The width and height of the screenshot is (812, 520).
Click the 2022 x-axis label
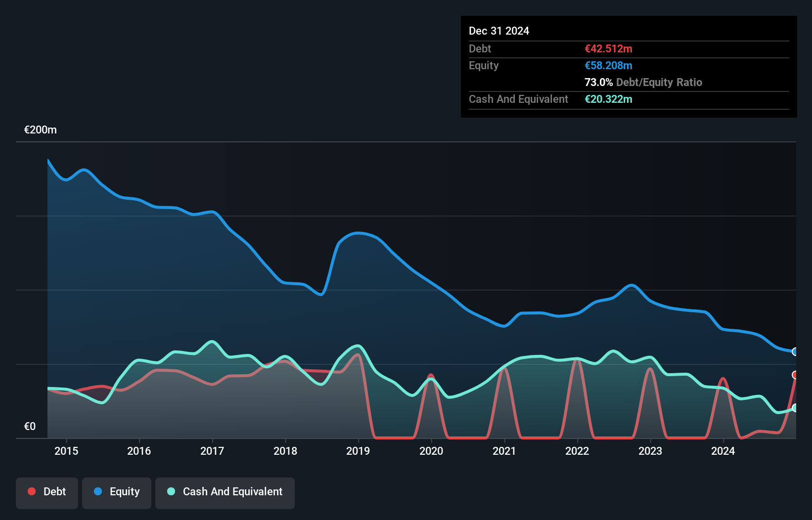click(577, 451)
